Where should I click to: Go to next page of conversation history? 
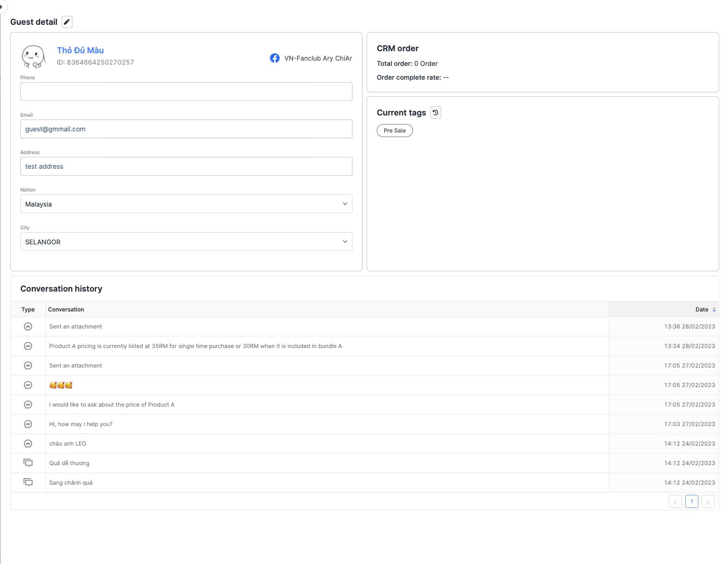708,501
